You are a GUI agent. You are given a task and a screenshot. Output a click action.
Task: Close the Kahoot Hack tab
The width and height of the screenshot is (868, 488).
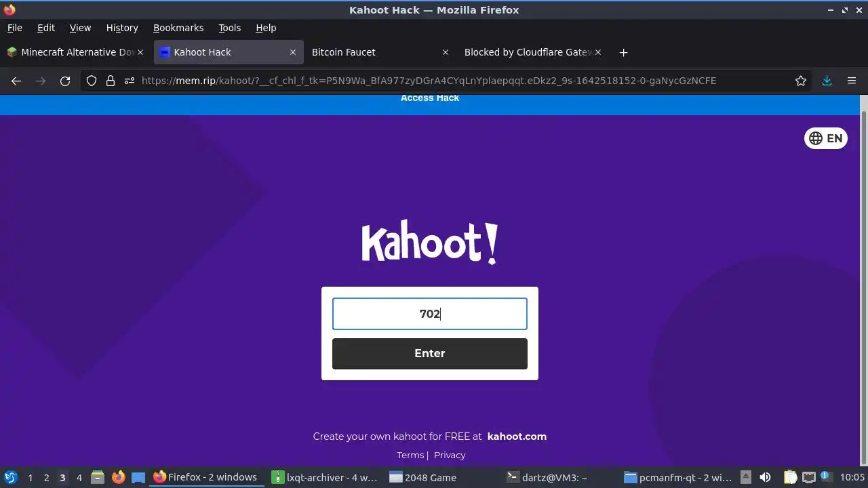point(293,52)
